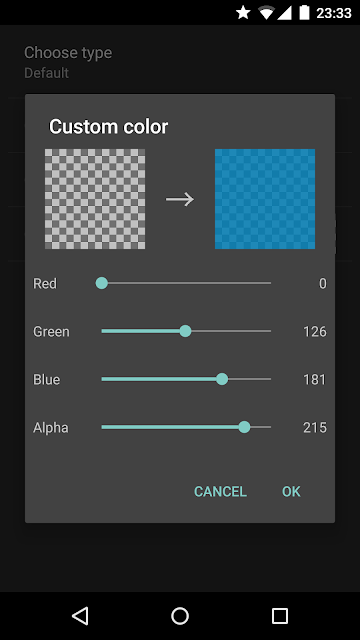
Task: Tap the clock showing 23:33
Action: click(x=334, y=13)
